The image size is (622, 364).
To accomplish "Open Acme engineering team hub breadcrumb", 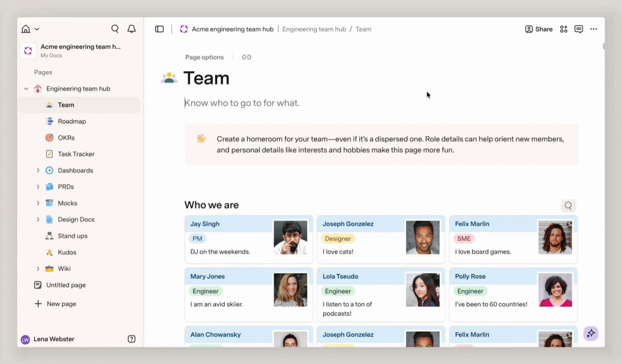I will click(233, 29).
